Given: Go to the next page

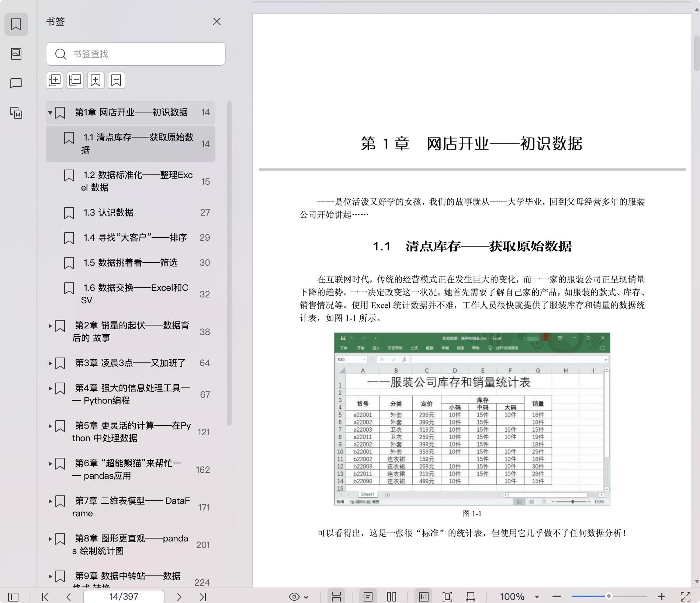Looking at the screenshot, I should pos(179,597).
